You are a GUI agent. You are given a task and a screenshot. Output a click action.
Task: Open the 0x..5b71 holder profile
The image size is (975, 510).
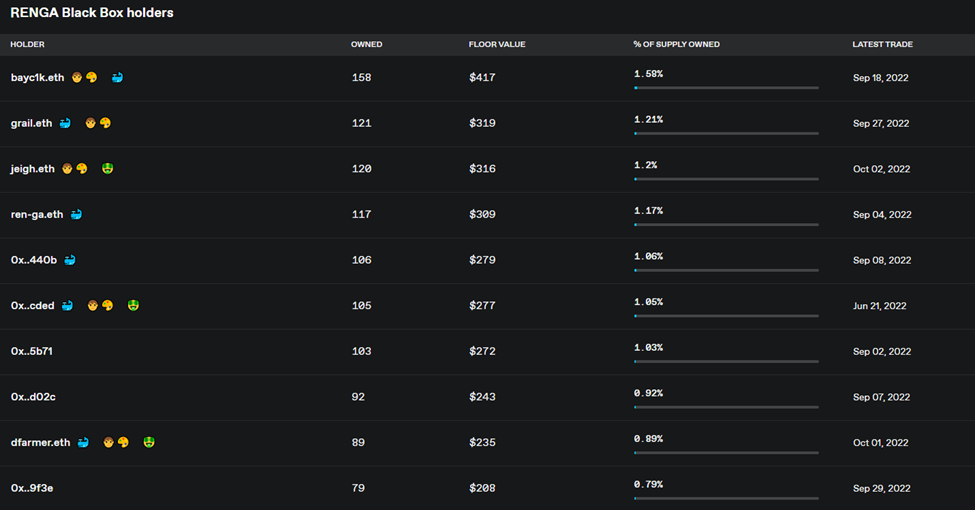click(32, 351)
